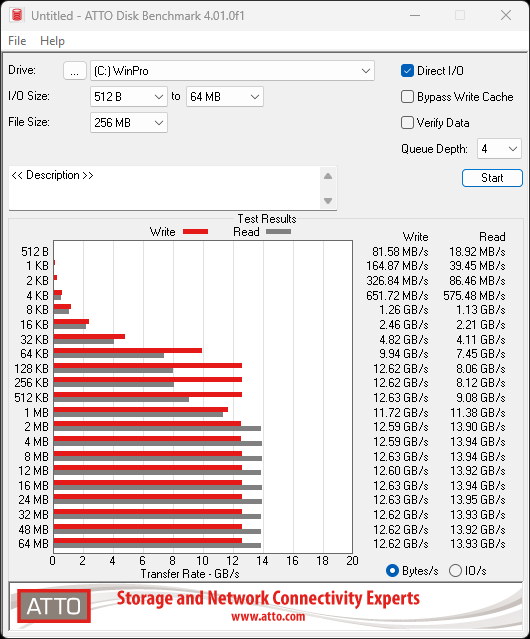Click the description scroll down arrow
The height and width of the screenshot is (639, 530).
click(x=328, y=201)
